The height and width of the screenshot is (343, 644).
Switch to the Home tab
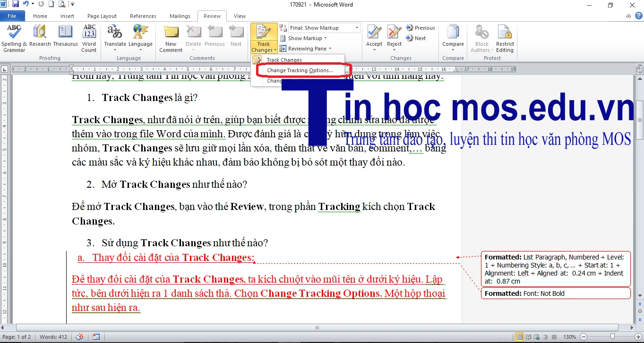[x=40, y=16]
